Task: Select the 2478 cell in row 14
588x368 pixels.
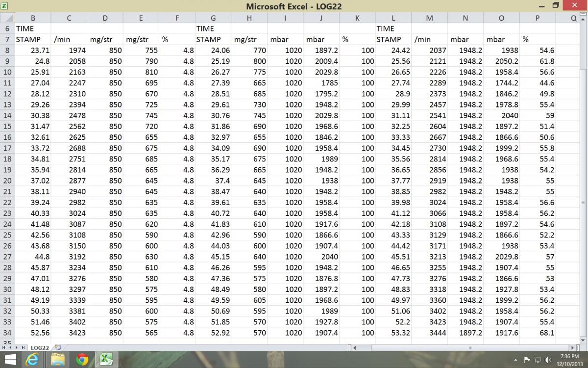Action: coord(69,115)
